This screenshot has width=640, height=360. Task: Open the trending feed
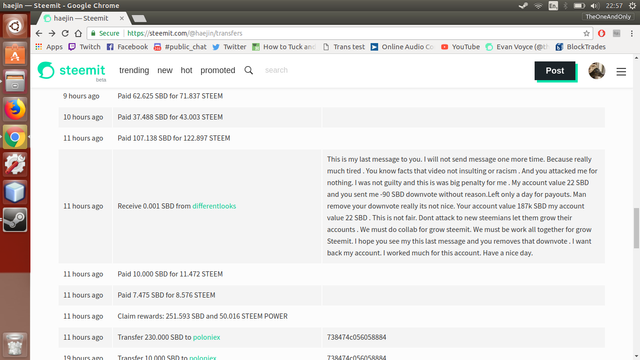(134, 70)
